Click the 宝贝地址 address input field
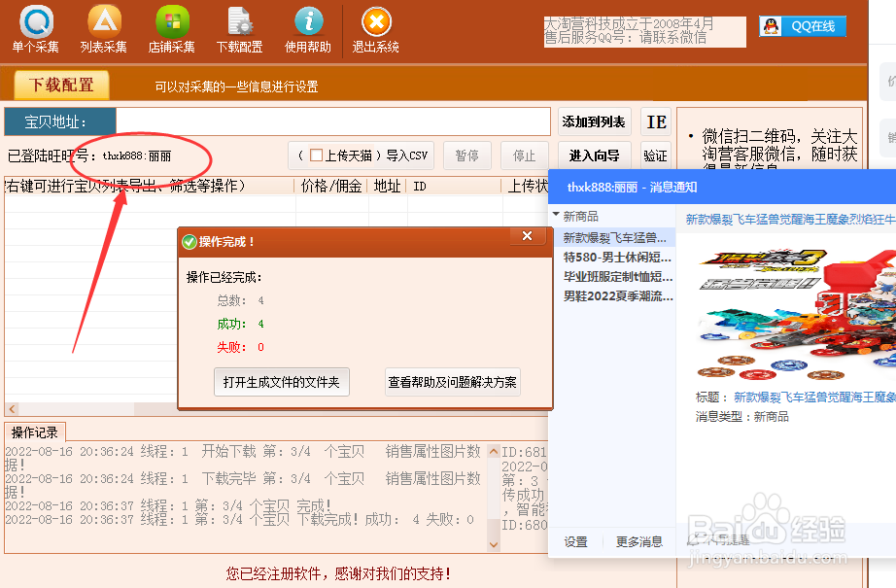 (x=330, y=121)
